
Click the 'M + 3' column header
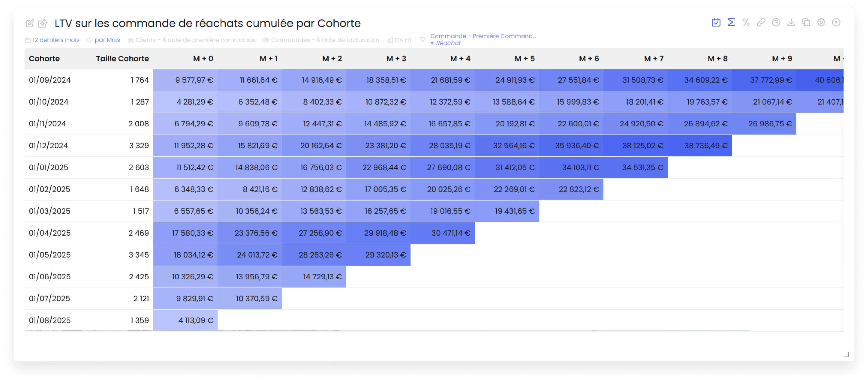coord(396,59)
